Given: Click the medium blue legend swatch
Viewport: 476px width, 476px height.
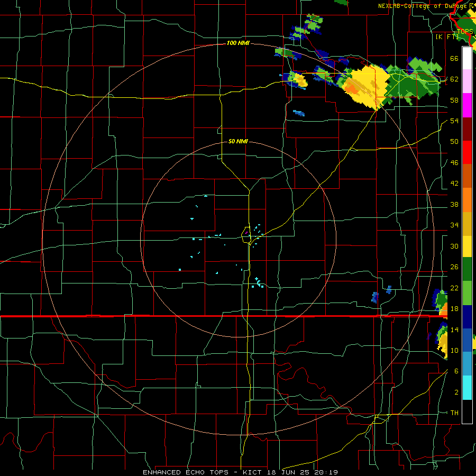Looking at the screenshot, I should (x=467, y=340).
